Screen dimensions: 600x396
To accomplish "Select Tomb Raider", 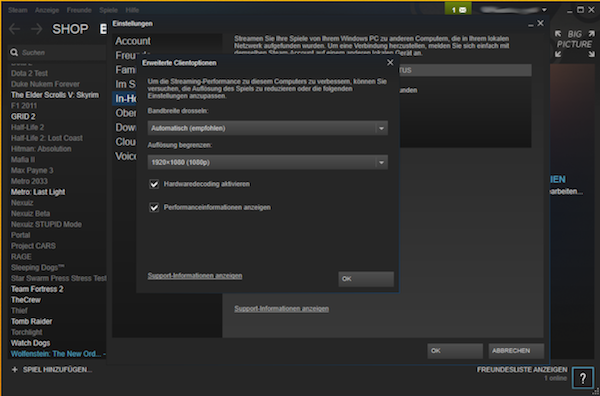I will point(31,321).
